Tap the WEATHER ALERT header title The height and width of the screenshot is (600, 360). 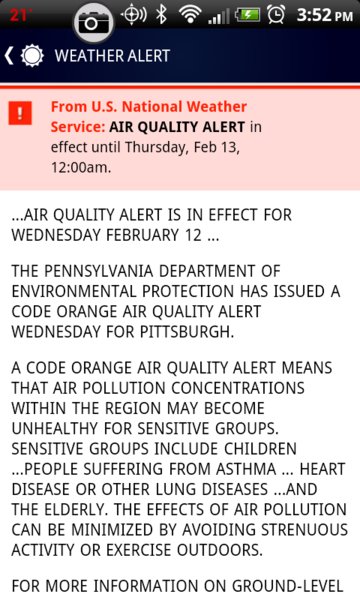[112, 56]
